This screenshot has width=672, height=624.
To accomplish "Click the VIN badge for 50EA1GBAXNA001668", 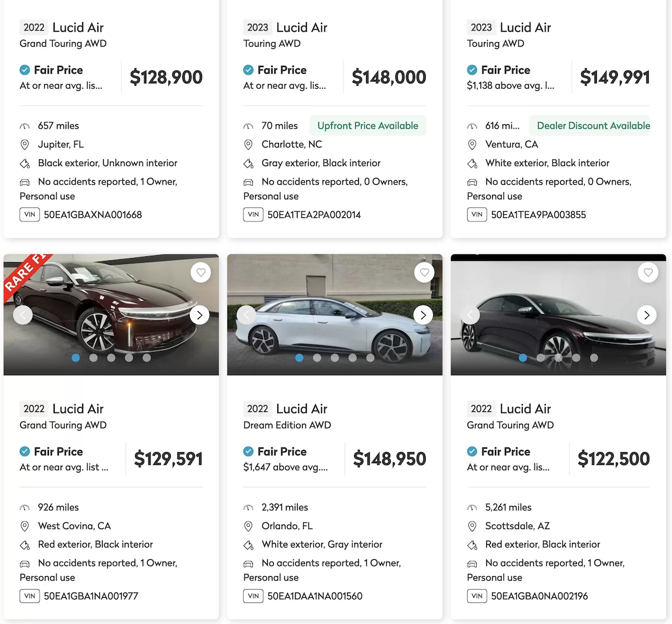I will click(x=30, y=214).
